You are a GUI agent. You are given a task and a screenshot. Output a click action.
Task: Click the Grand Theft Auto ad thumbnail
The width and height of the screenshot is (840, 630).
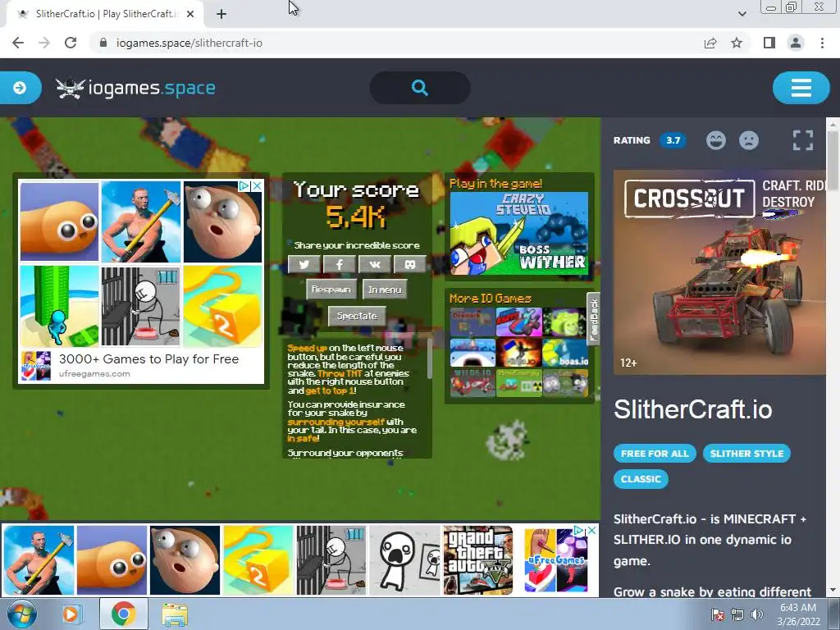[478, 559]
